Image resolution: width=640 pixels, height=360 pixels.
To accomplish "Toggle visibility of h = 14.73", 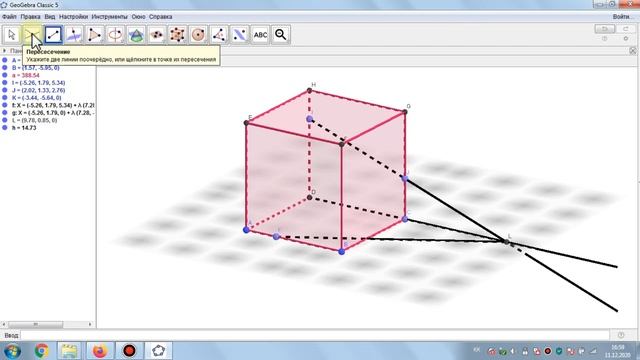I will point(5,128).
